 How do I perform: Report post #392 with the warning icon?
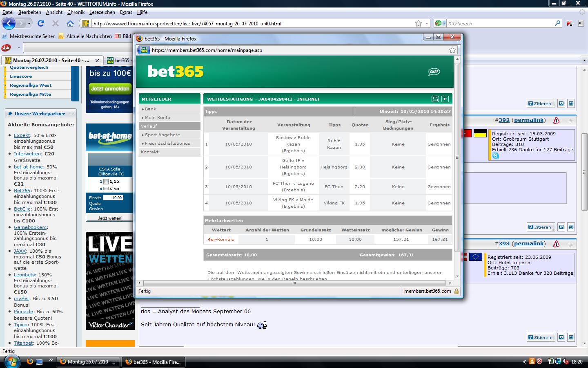(556, 120)
